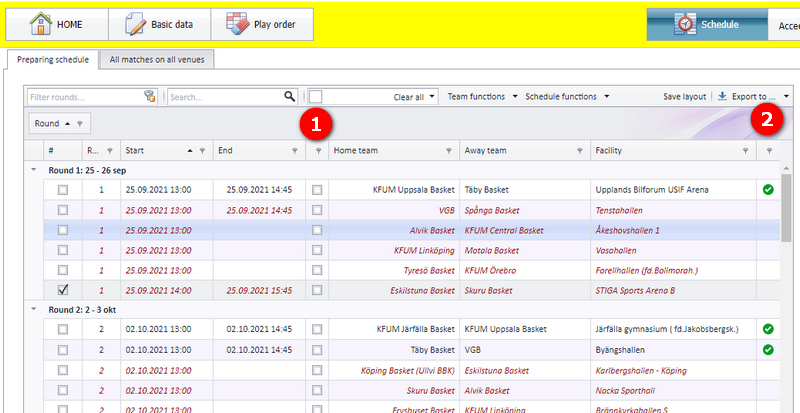
Task: Switch to Preparing schedule tab
Action: (53, 59)
